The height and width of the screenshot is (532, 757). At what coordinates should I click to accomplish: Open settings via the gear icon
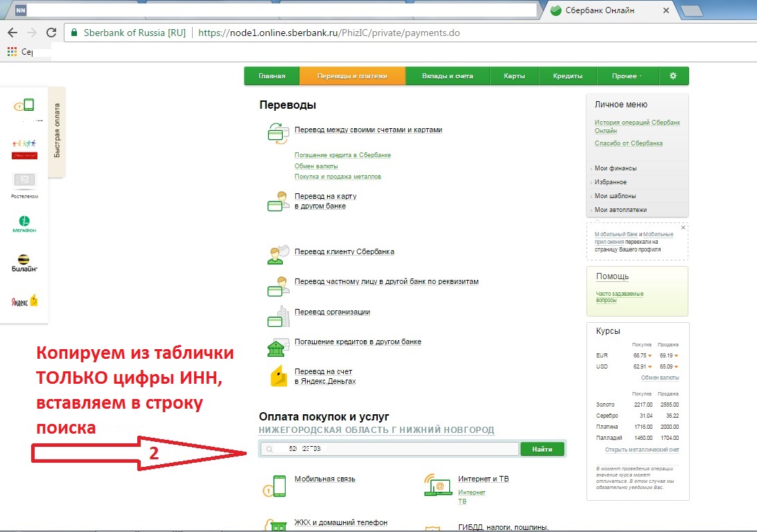(673, 76)
